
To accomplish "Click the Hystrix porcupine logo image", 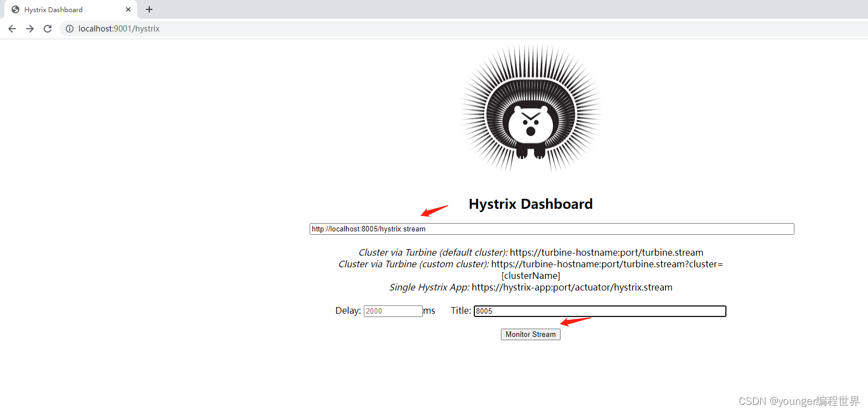I will click(x=531, y=109).
